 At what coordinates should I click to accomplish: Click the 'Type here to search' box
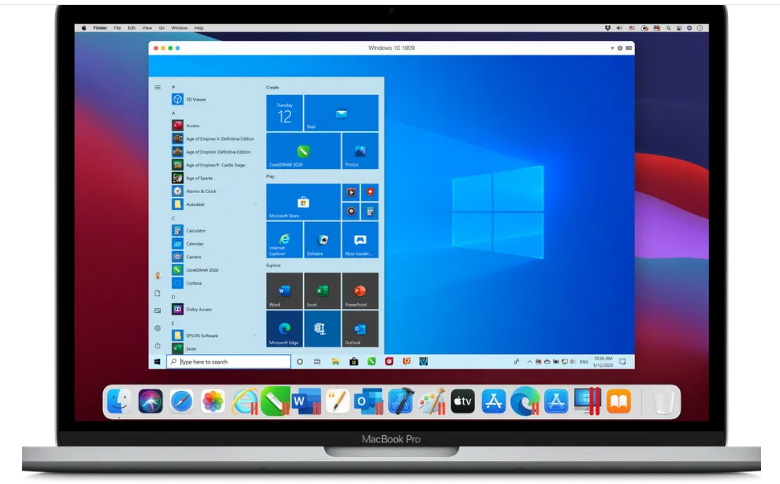(228, 362)
